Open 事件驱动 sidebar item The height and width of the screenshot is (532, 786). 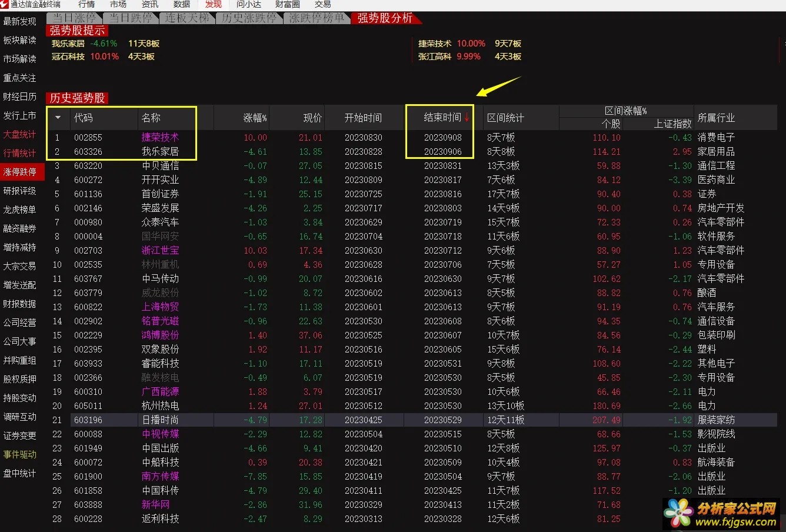[19, 454]
